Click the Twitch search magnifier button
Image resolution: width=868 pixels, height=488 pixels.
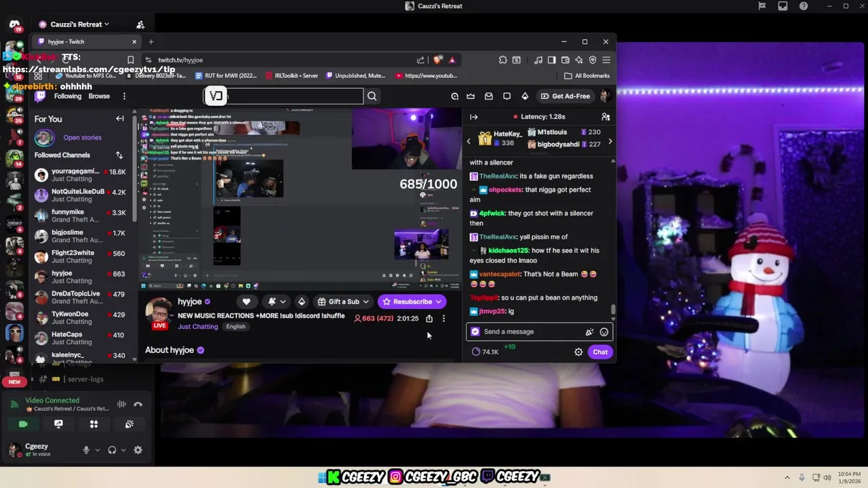[372, 96]
